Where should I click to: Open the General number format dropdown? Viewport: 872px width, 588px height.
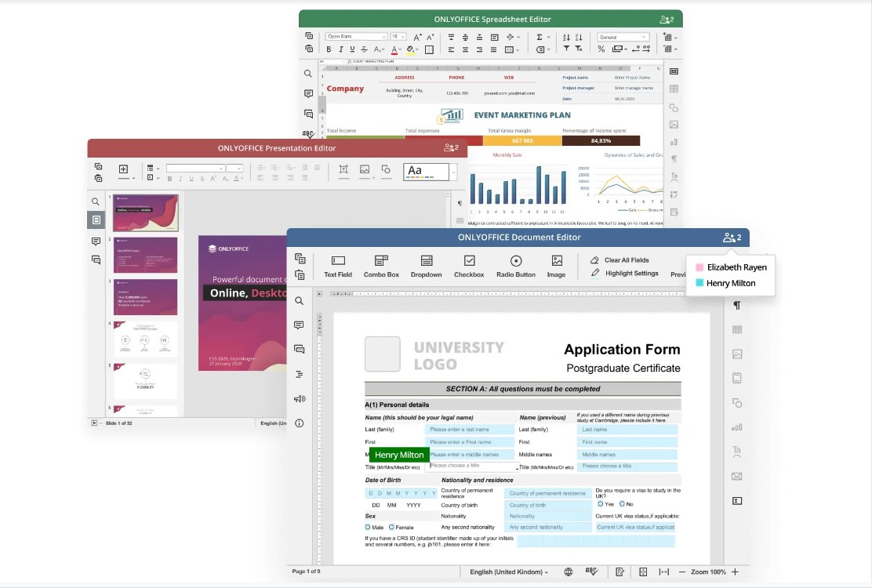tap(623, 37)
